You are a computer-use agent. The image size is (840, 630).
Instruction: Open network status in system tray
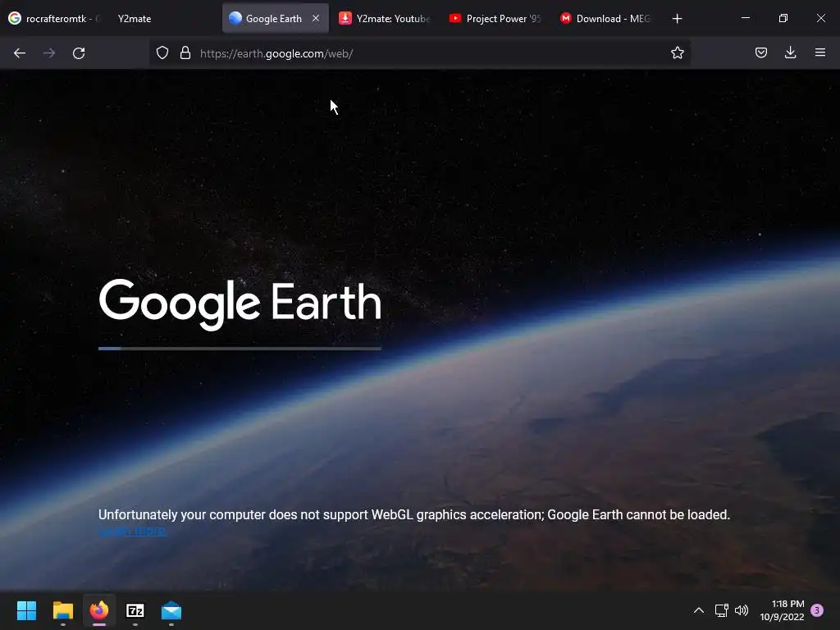[x=721, y=610]
